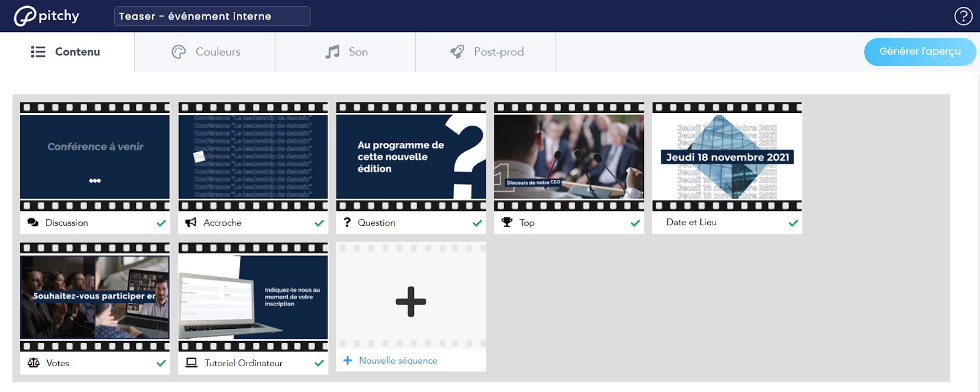Click the Question sequence question mark icon
This screenshot has width=980, height=392.
[x=347, y=222]
